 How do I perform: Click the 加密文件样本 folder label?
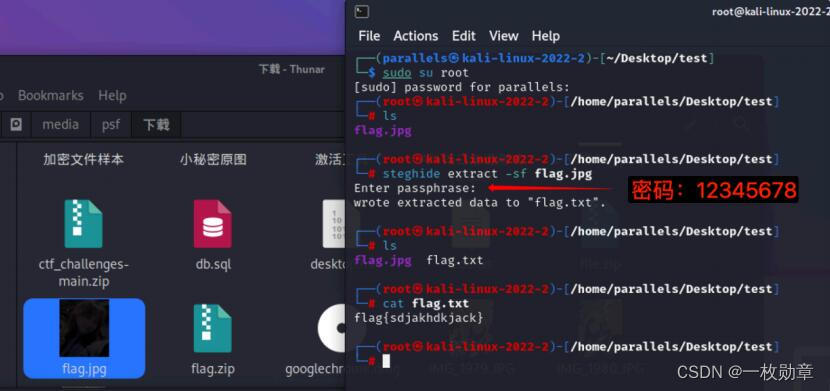coord(84,159)
